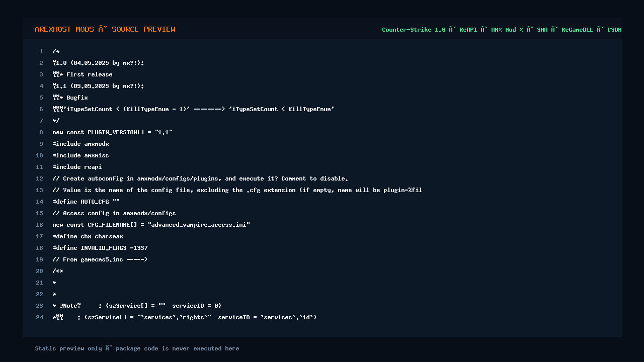Click the PLUGIN_VERSION[] = "1.1" line

point(113,132)
